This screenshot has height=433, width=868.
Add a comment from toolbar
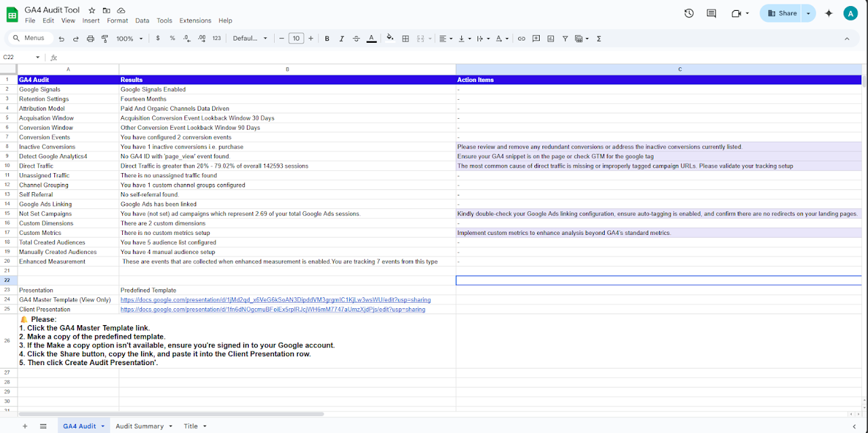(x=536, y=39)
